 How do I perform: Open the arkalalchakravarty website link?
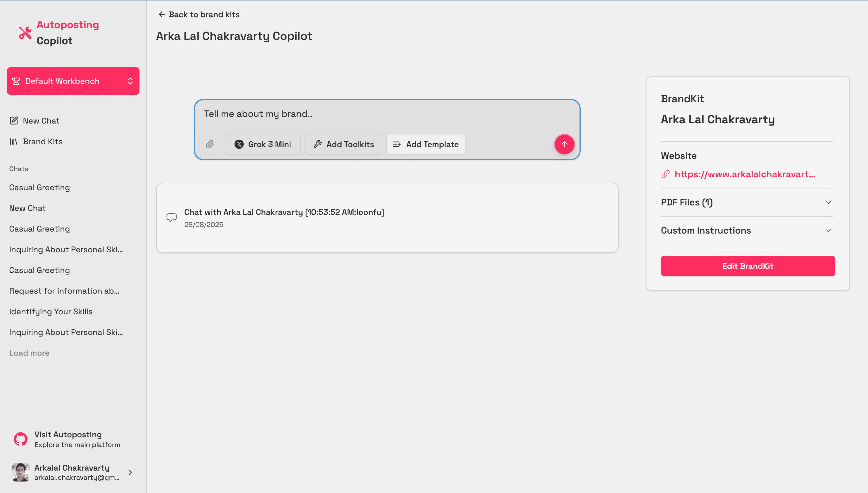click(x=745, y=174)
